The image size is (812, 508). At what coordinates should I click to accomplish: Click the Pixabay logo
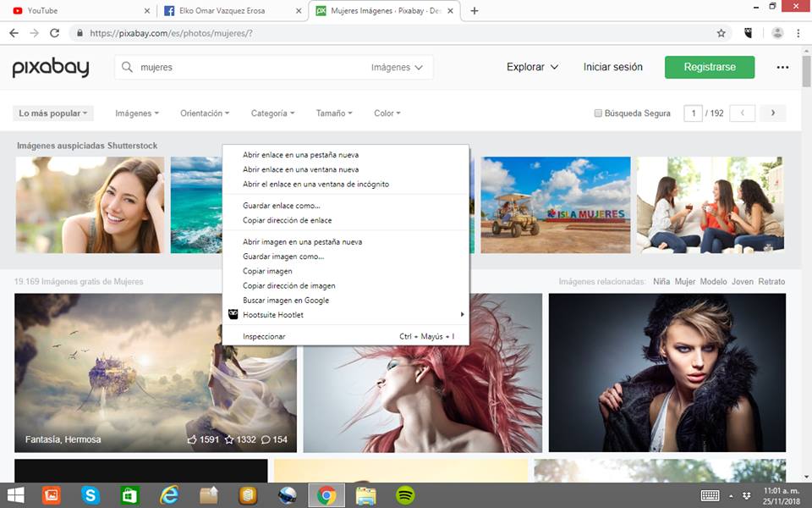[50, 68]
